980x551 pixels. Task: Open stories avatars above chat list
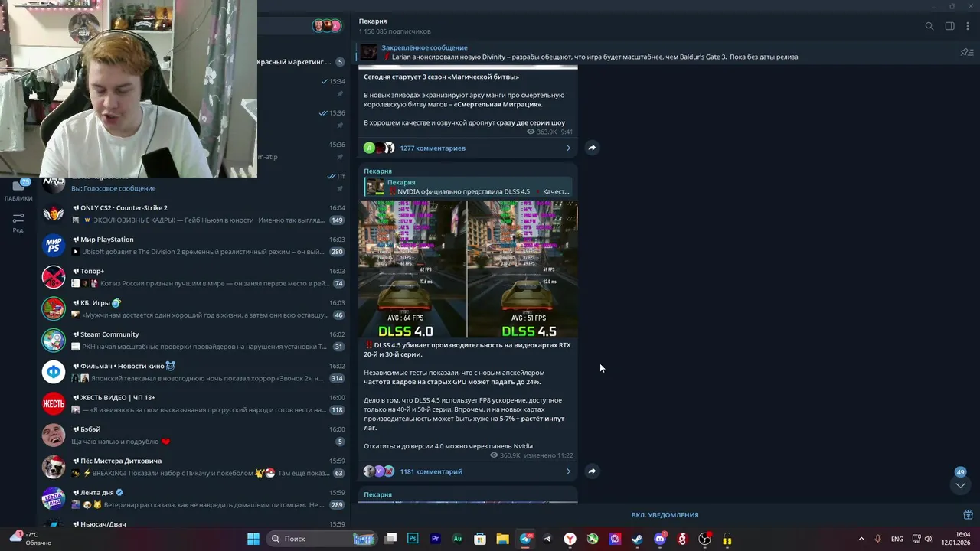[x=327, y=26]
